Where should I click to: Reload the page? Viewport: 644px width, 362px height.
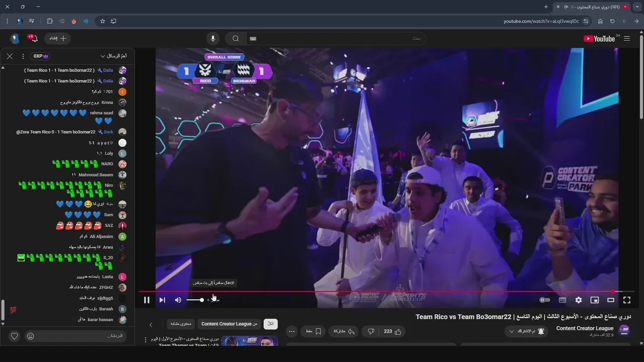(612, 21)
